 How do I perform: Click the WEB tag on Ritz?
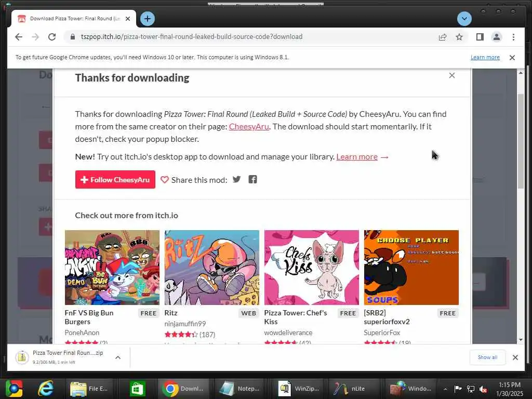point(249,313)
